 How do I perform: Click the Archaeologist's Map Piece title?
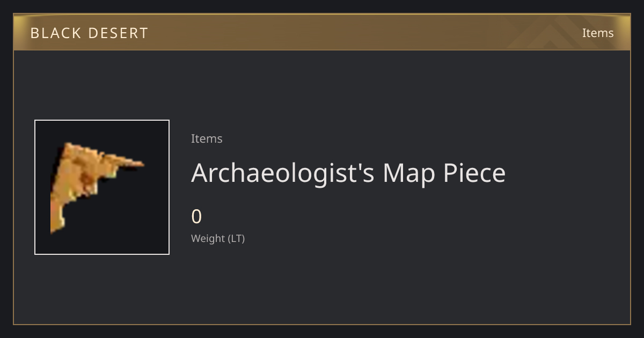click(348, 173)
